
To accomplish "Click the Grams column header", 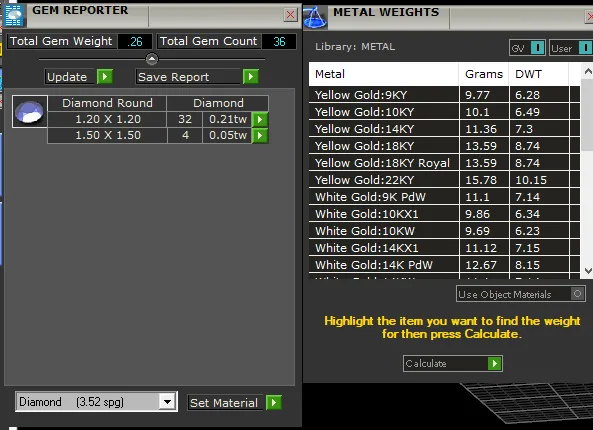I will click(x=484, y=74).
